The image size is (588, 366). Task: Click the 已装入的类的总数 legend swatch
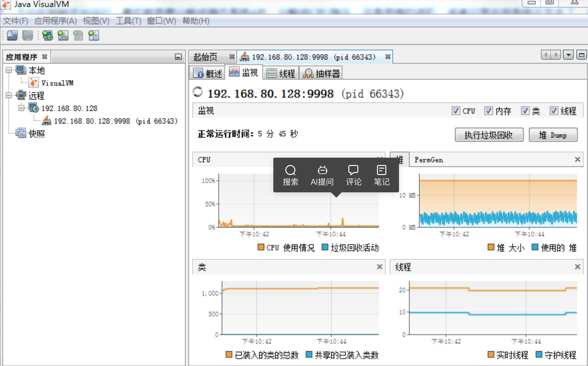click(229, 354)
